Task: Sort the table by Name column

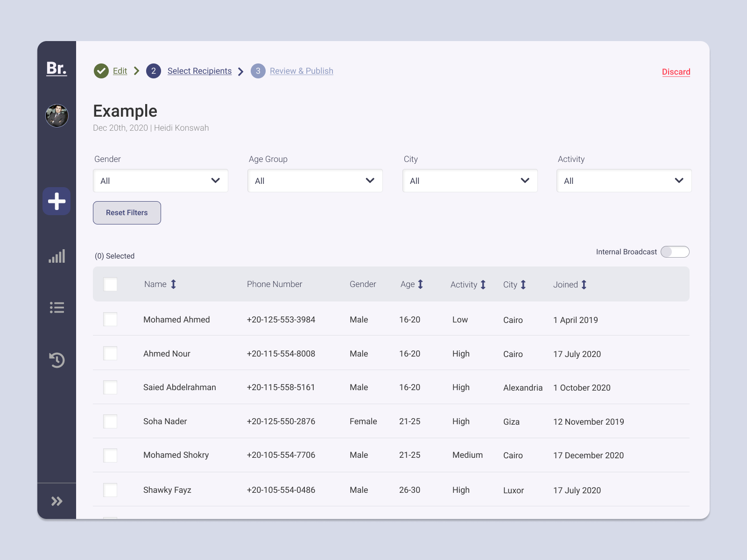Action: click(x=173, y=284)
